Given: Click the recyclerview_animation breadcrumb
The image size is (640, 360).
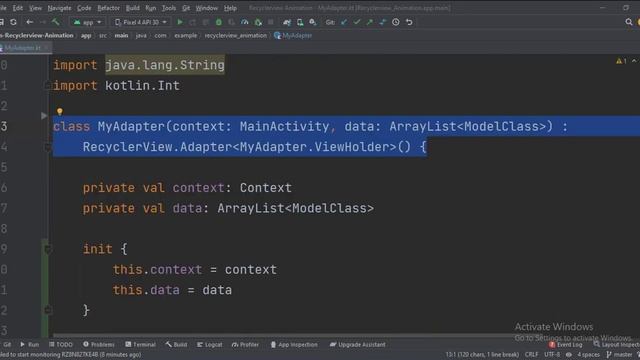Looking at the screenshot, I should click(x=236, y=36).
